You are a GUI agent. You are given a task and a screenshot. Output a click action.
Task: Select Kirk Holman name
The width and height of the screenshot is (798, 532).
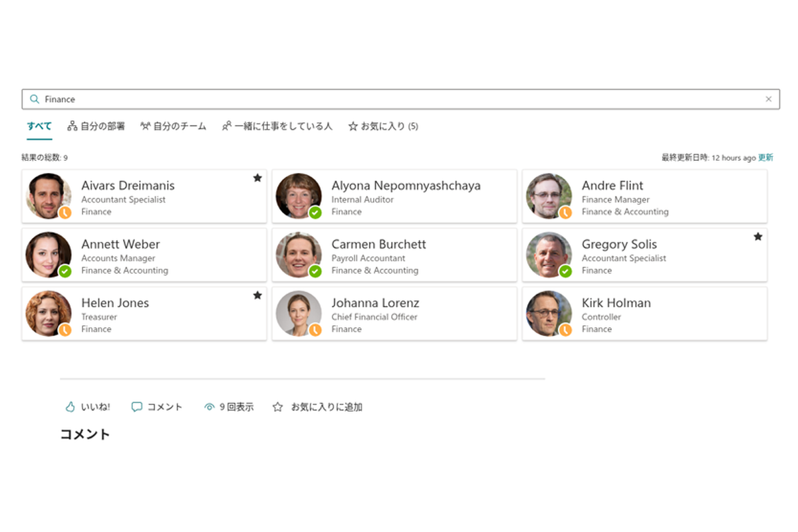[x=616, y=303]
